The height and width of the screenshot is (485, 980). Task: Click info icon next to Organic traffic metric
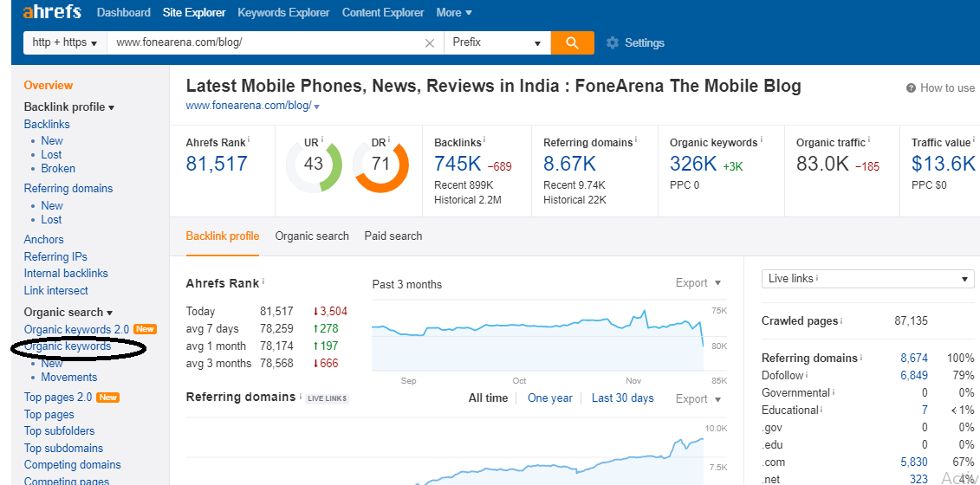pyautogui.click(x=869, y=139)
